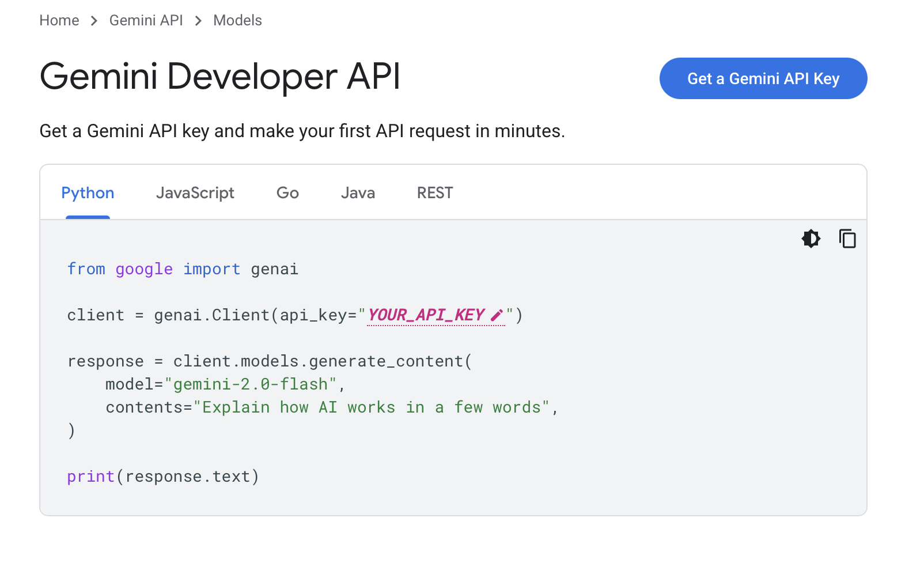Click the "gemini-2.0-flash" model string in code
Screen dimensions: 924x567
(250, 384)
